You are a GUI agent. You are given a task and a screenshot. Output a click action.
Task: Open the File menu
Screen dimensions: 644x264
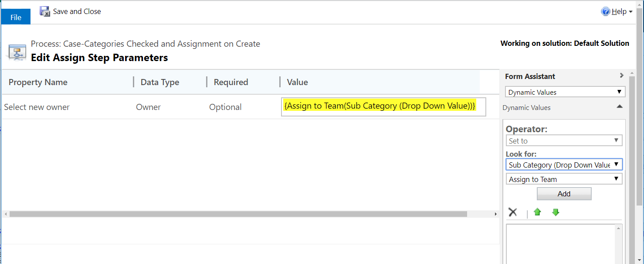point(15,17)
